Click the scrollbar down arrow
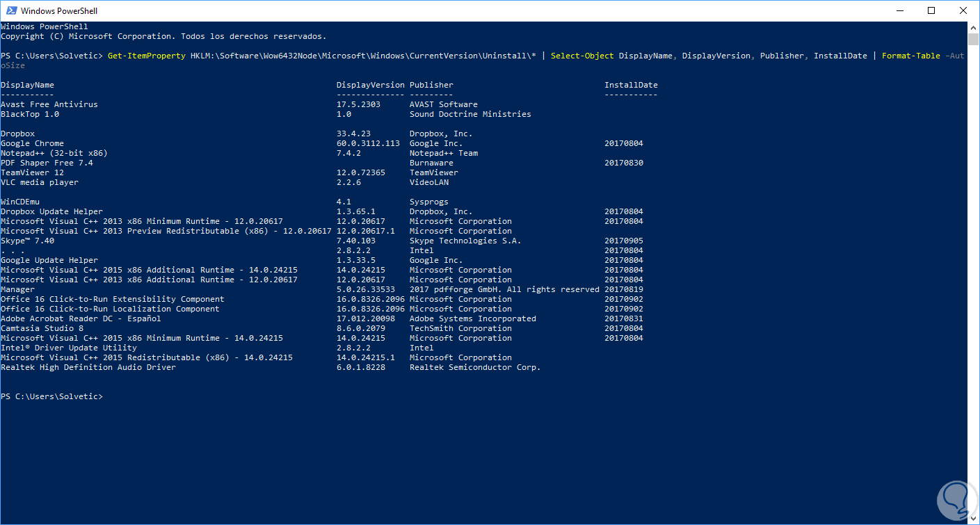 (973, 519)
